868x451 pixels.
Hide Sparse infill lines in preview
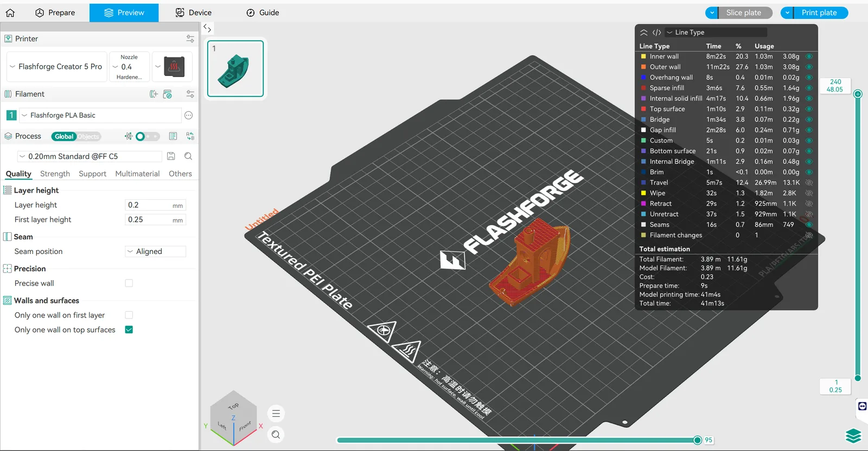(809, 88)
